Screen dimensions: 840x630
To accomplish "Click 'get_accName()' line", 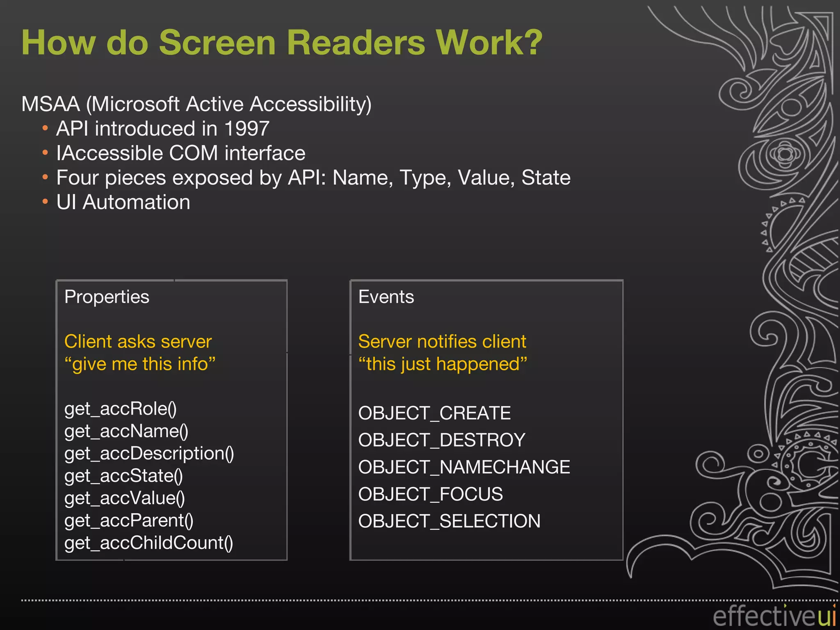I will pyautogui.click(x=126, y=431).
